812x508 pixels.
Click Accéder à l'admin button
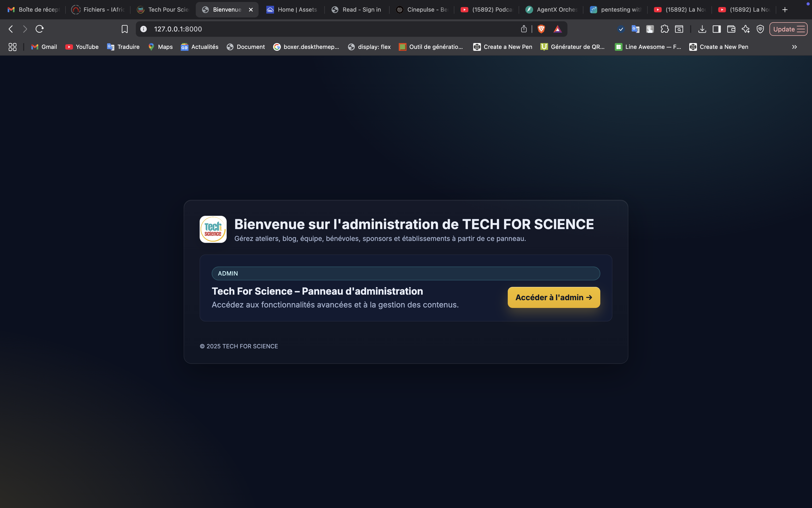click(554, 297)
